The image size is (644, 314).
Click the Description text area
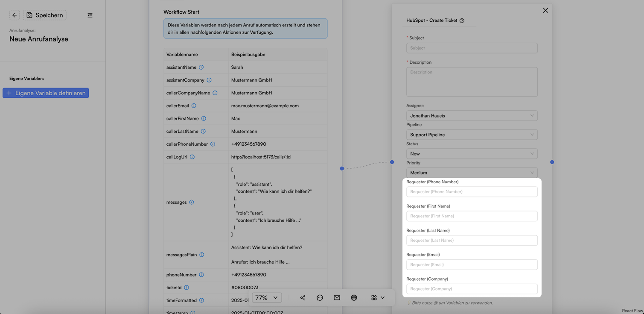tap(472, 82)
